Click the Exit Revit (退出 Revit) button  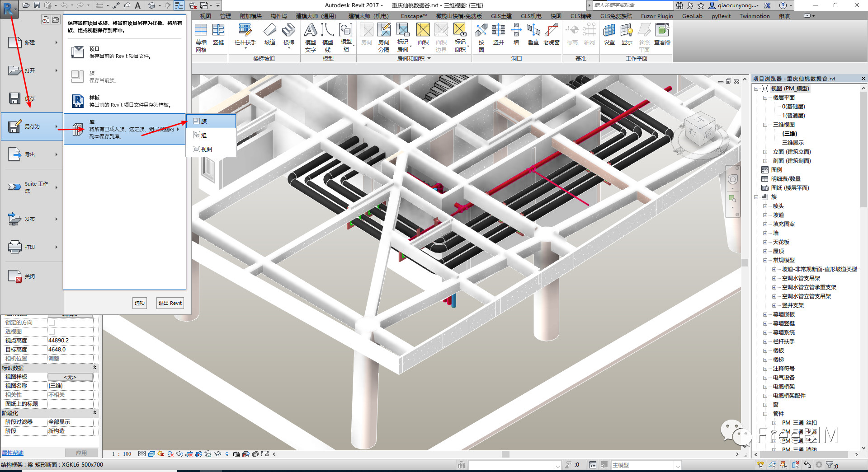point(170,303)
